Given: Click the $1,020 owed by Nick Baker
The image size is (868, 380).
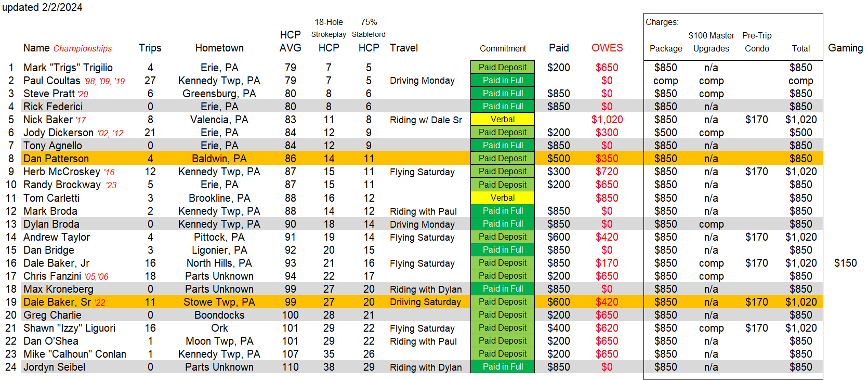Looking at the screenshot, I should pos(607,120).
